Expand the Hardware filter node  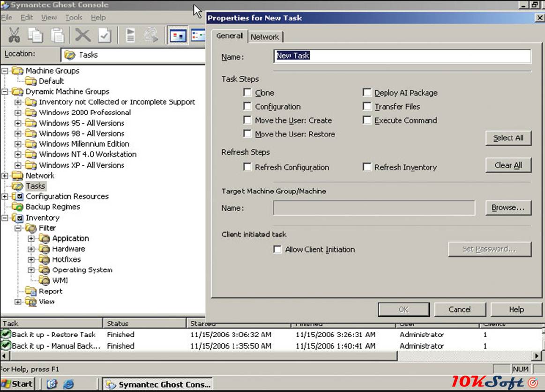pyautogui.click(x=31, y=249)
